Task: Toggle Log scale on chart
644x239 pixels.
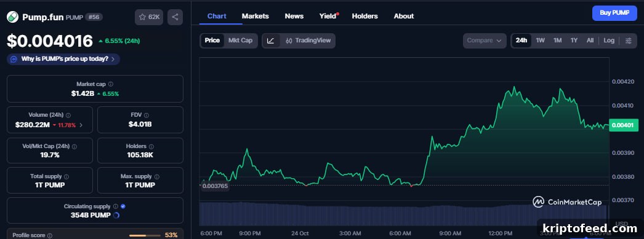Action: (x=609, y=41)
